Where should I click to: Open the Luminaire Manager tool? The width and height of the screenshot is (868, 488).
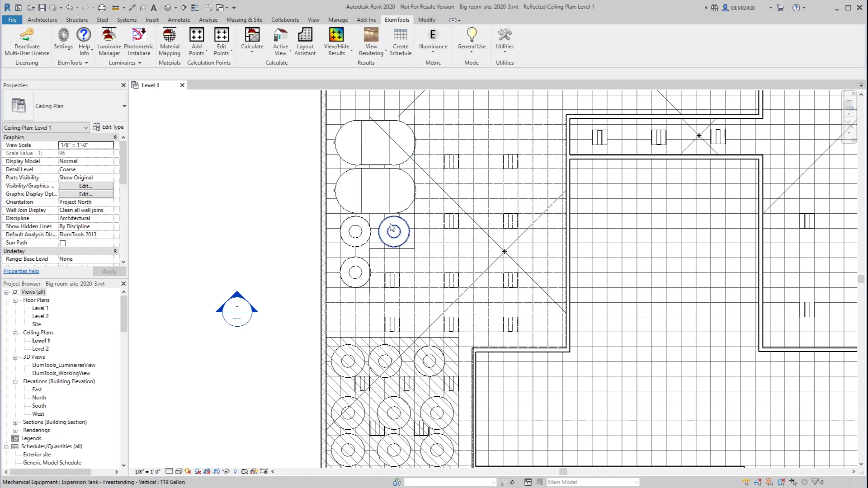tap(109, 42)
